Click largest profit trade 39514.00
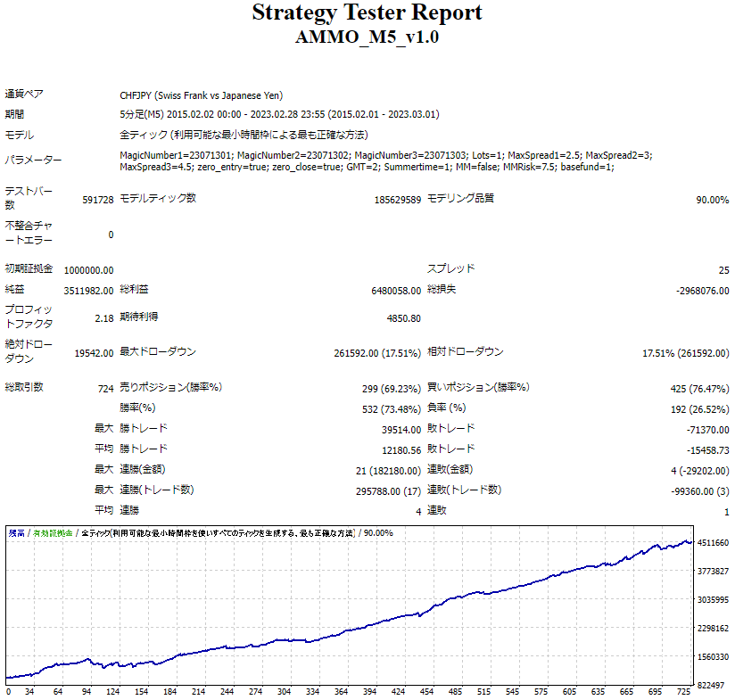The image size is (735, 700). [401, 430]
